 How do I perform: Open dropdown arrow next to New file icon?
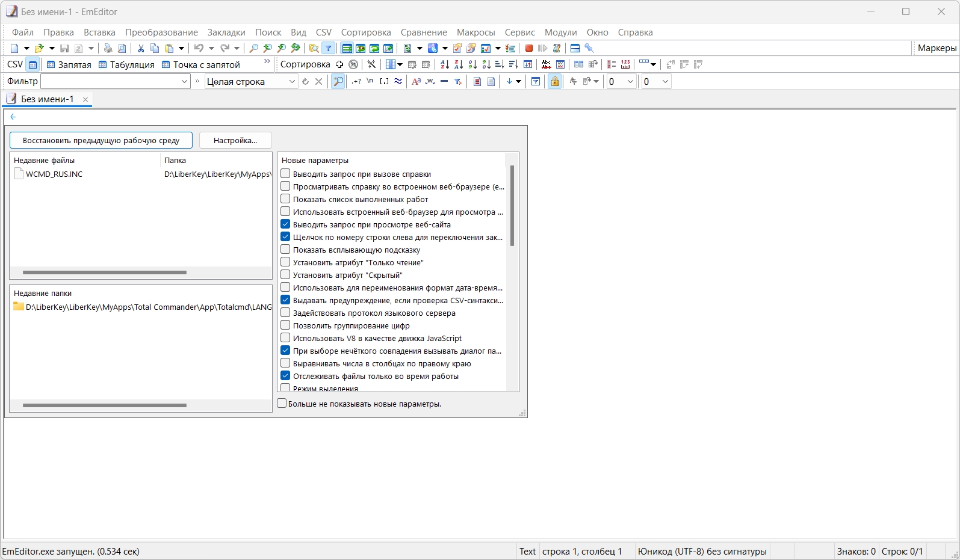(x=26, y=48)
